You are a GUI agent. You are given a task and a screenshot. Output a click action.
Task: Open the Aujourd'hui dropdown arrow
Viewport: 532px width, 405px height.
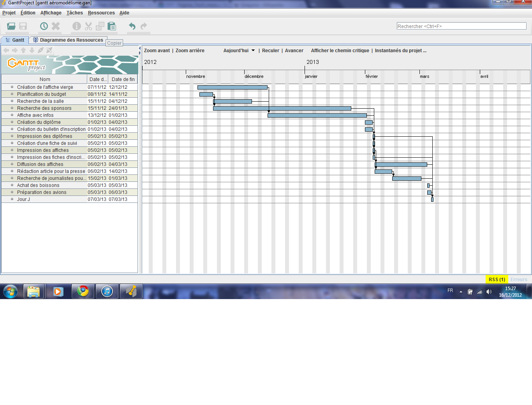(253, 51)
